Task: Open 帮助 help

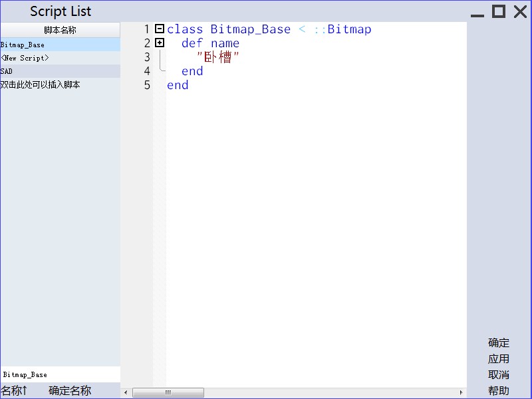Action: coord(498,390)
